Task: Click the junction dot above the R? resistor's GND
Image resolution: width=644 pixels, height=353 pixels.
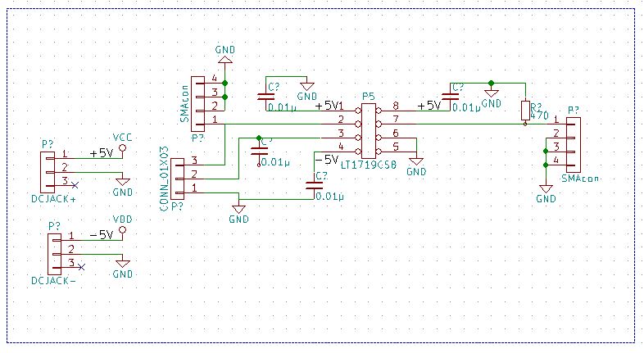Action: (492, 84)
